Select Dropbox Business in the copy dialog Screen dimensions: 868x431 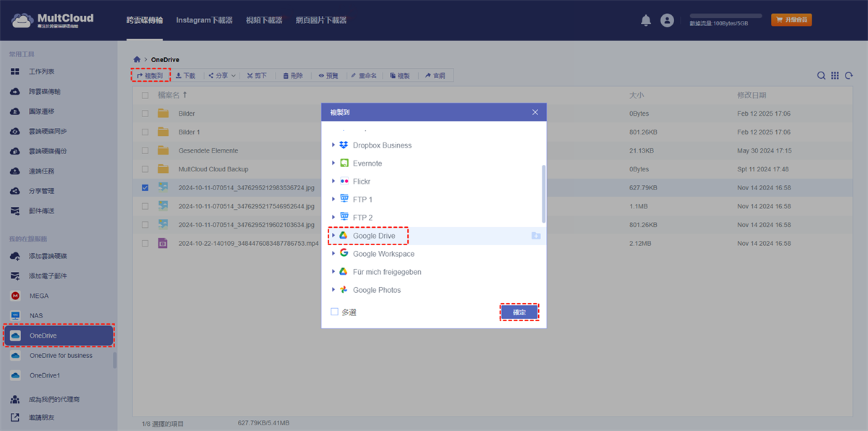coord(382,145)
